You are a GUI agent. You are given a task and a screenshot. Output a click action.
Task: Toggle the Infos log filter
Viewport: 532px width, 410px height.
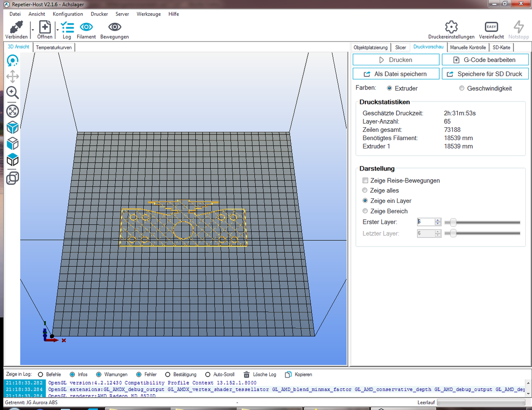click(x=72, y=374)
